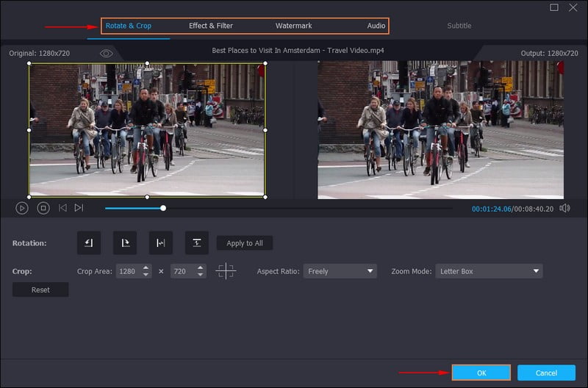Stop video playback
The width and height of the screenshot is (588, 388).
pos(43,208)
